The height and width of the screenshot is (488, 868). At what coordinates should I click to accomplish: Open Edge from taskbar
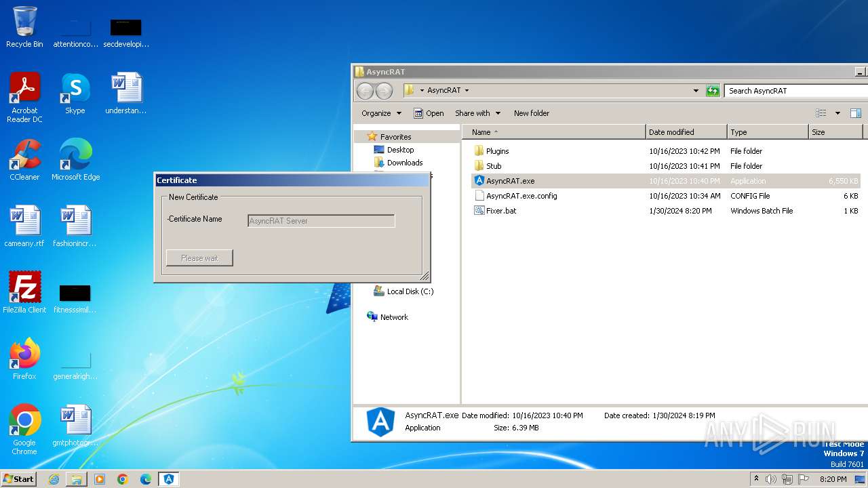click(146, 479)
